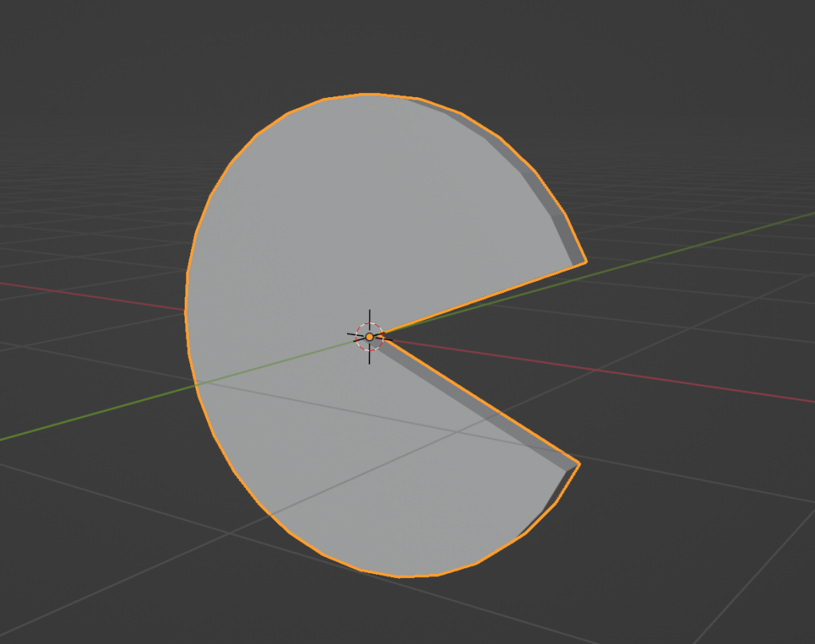
Task: Click the shaded side face near lower wedge tip
Action: click(563, 489)
